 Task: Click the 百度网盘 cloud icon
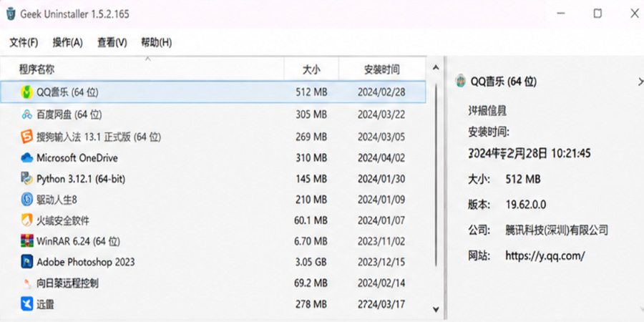point(26,114)
